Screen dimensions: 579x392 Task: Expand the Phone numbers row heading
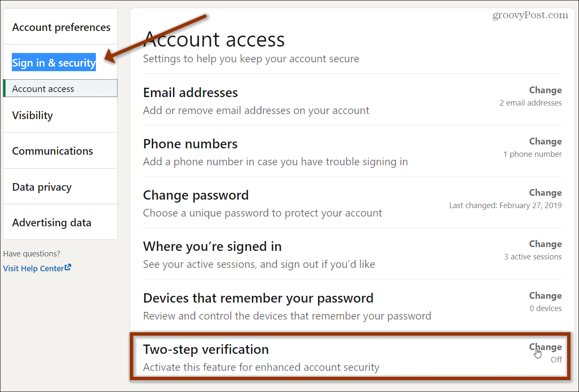(x=190, y=144)
